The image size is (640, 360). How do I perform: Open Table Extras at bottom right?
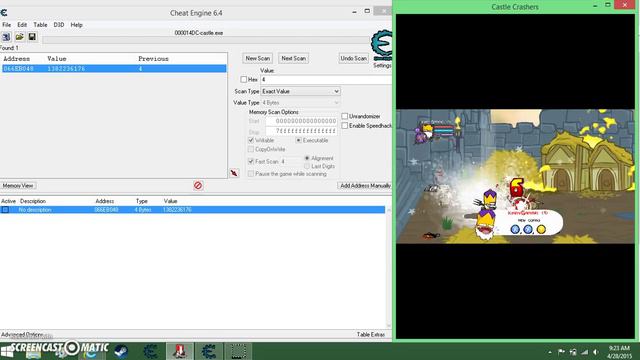point(371,335)
